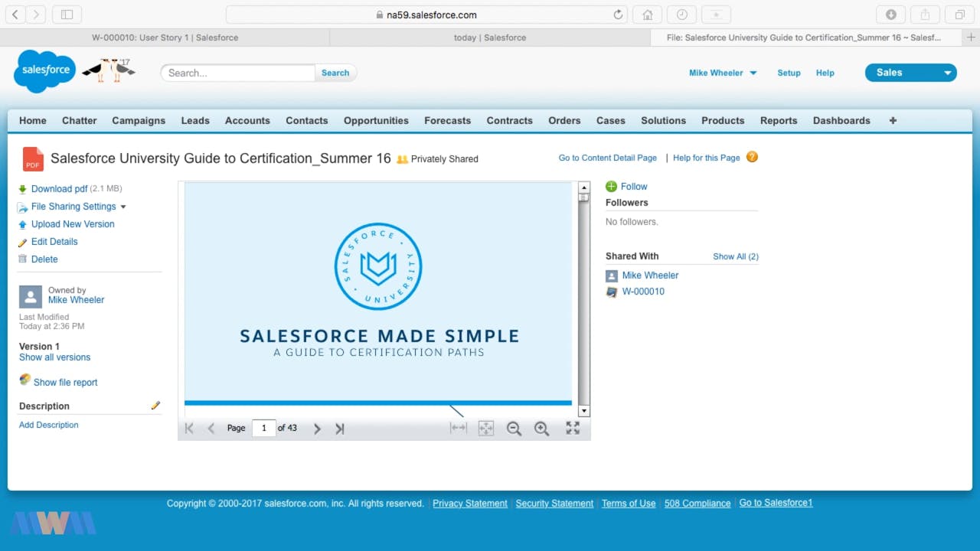Click the viewer scrollbar up arrow
980x551 pixels.
584,187
